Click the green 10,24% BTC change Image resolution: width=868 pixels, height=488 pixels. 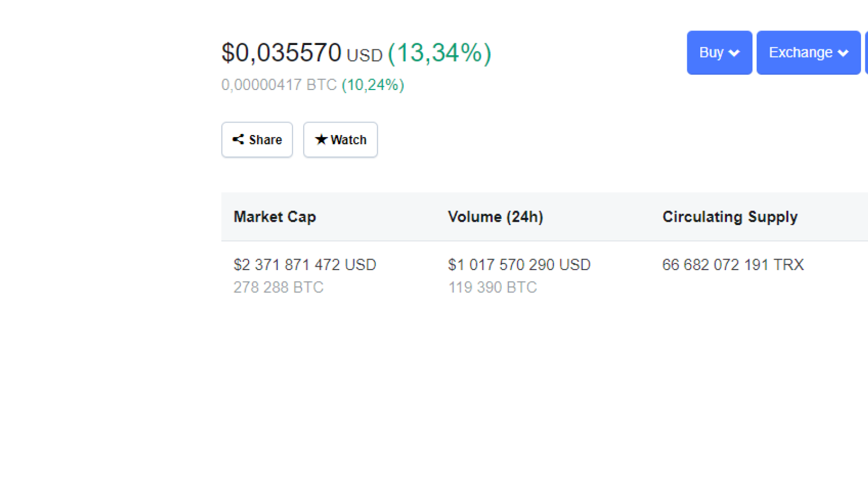[373, 85]
